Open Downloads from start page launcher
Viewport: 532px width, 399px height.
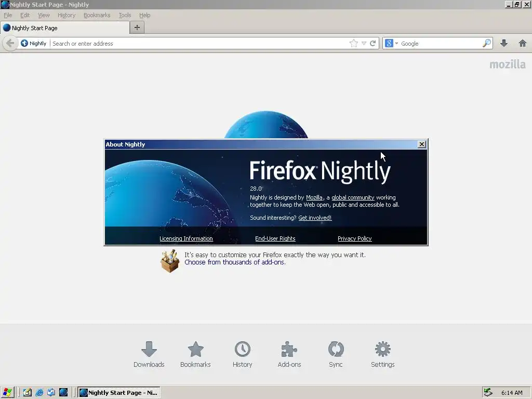point(149,354)
